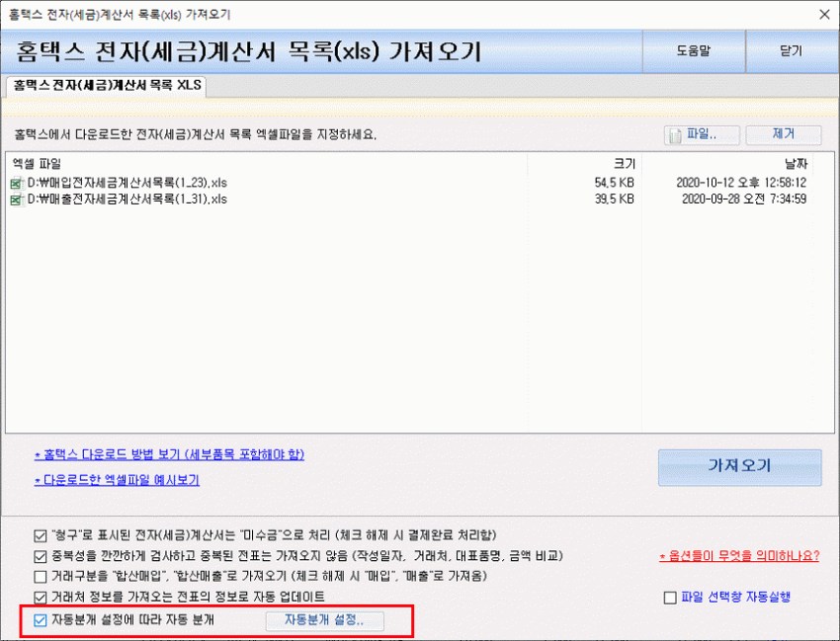Click the 크기 column header
The height and width of the screenshot is (641, 840).
pos(625,164)
